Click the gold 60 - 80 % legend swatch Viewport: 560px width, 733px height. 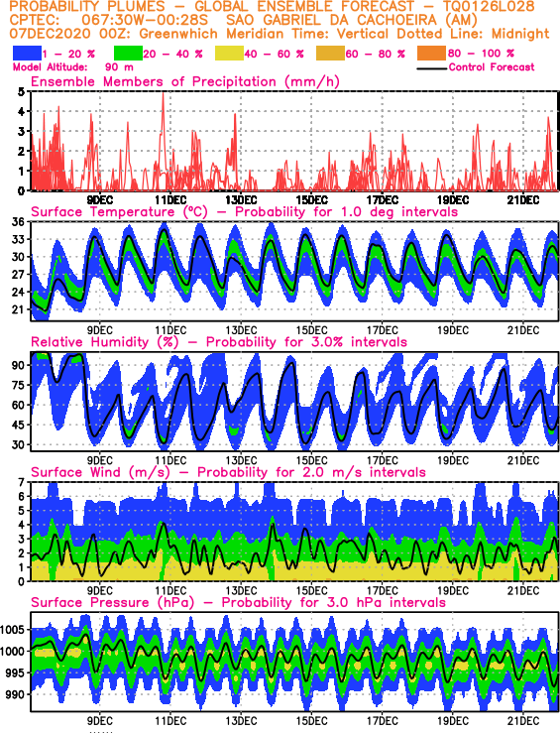331,54
